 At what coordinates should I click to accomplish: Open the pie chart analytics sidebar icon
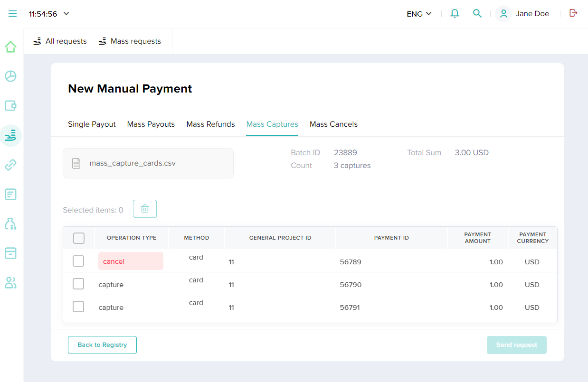10,76
